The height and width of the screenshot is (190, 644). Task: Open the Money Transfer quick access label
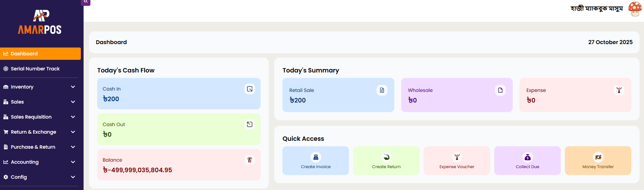tap(598, 167)
